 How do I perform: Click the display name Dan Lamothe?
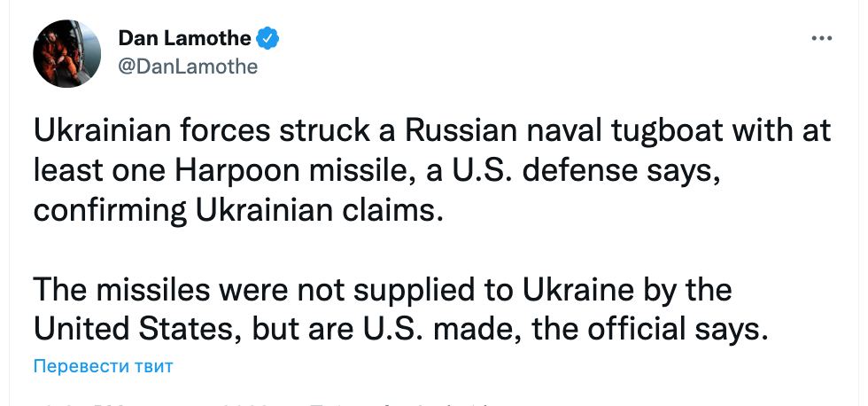186,38
